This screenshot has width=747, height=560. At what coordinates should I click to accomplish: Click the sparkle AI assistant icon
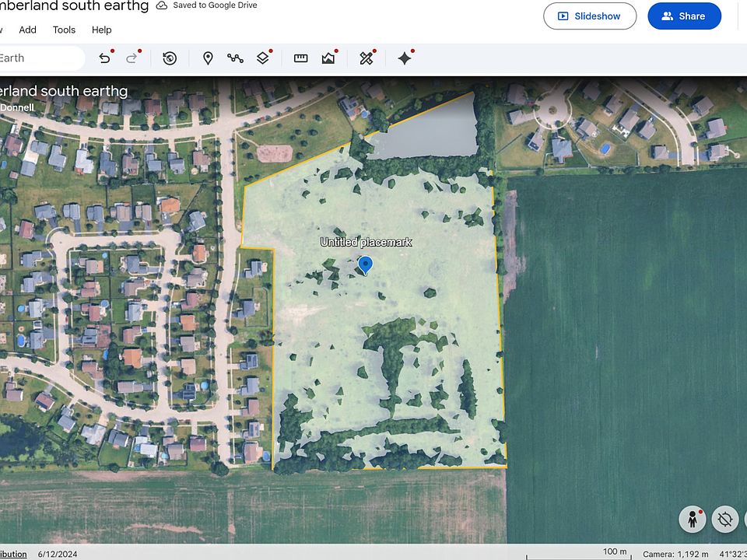405,58
